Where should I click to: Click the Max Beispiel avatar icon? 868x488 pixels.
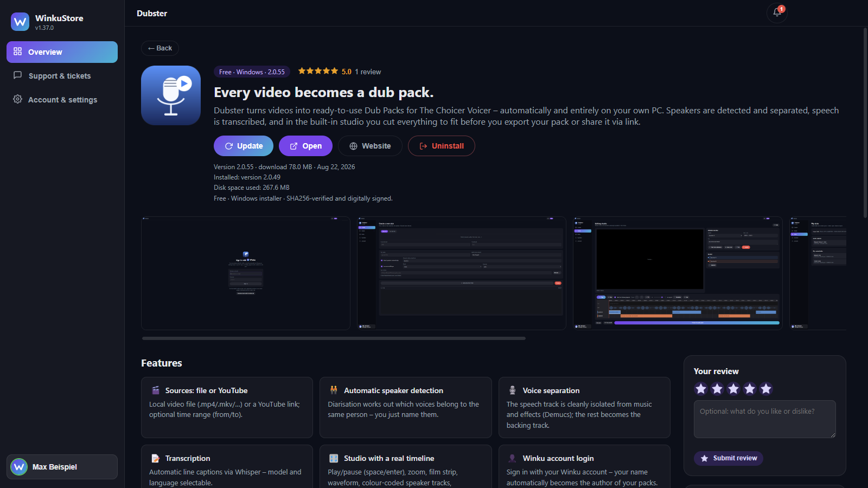19,467
